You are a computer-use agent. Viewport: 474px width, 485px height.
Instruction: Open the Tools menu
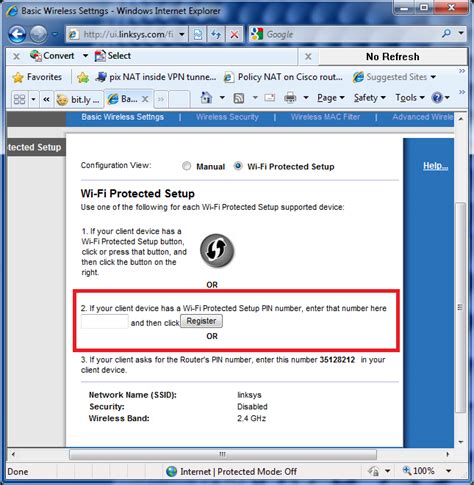410,98
